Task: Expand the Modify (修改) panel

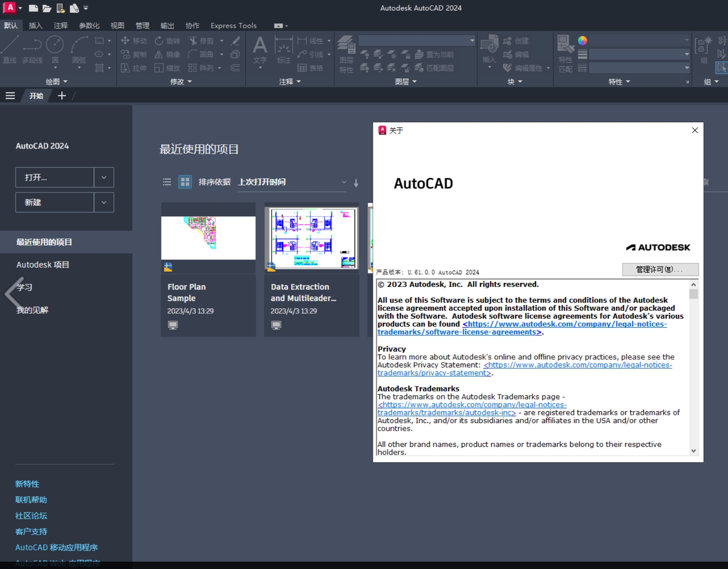Action: point(181,81)
